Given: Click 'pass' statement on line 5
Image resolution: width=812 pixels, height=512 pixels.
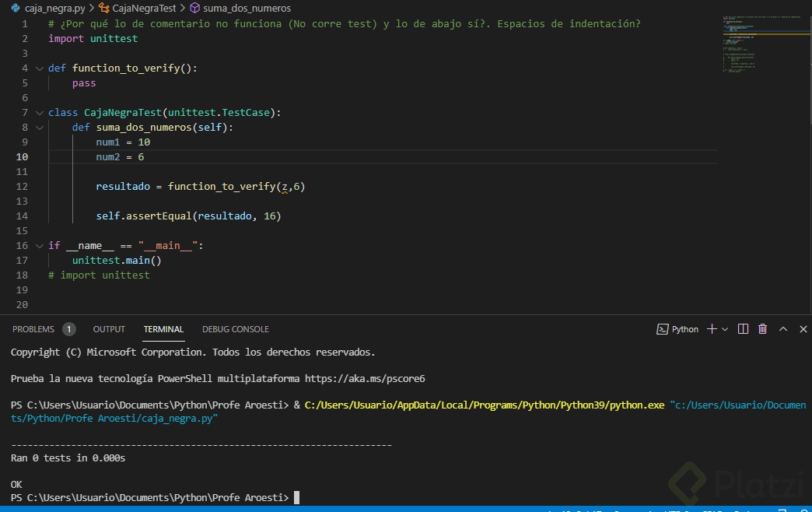Looking at the screenshot, I should click(x=84, y=83).
